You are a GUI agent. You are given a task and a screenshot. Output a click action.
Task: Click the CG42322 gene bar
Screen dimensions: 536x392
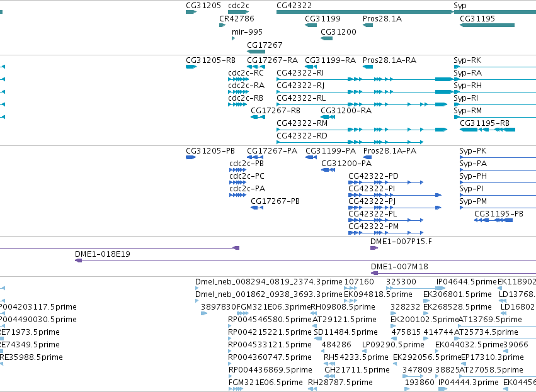[365, 12]
